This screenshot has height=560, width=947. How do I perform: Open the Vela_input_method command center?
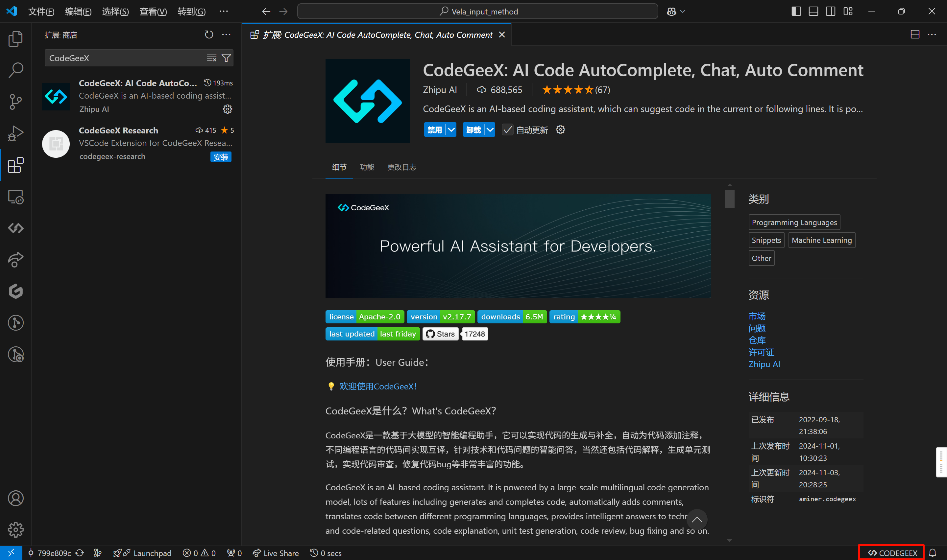click(477, 12)
